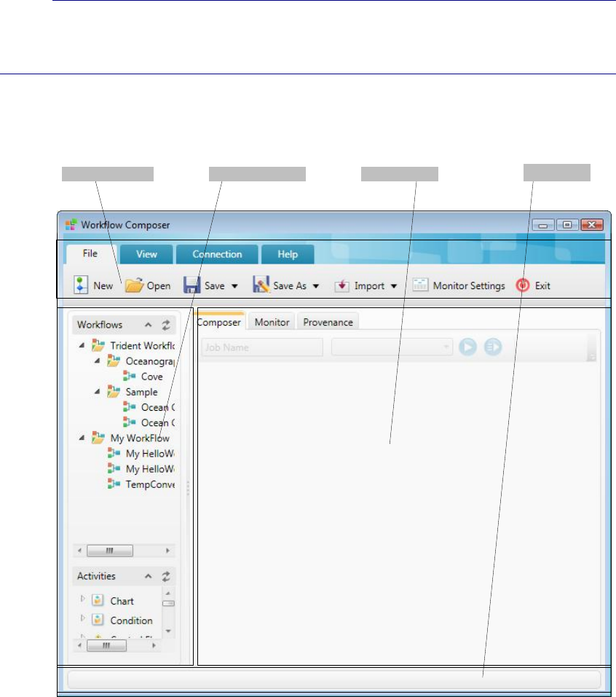Image resolution: width=616 pixels, height=697 pixels.
Task: Click the Sample folder icon
Action: click(114, 392)
